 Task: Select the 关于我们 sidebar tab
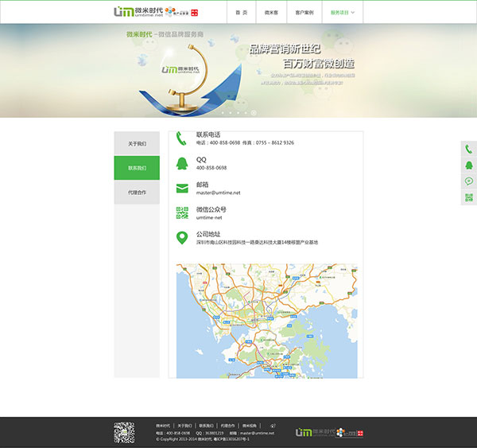pos(137,144)
